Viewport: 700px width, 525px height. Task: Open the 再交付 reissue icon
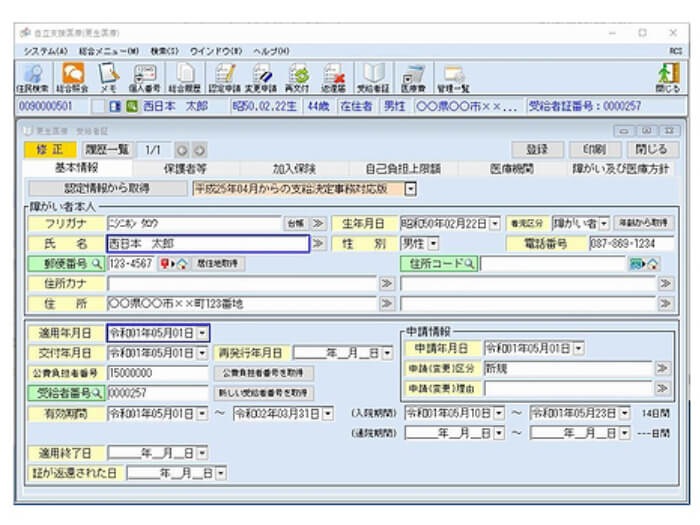297,78
